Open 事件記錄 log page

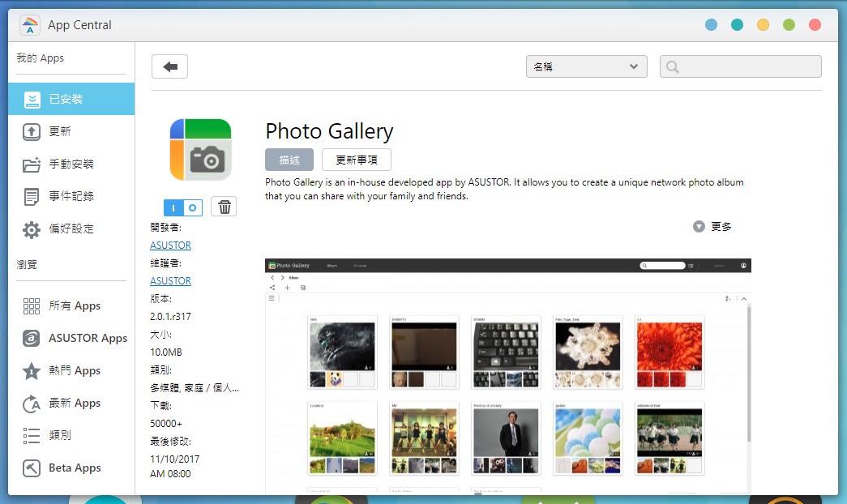[71, 196]
